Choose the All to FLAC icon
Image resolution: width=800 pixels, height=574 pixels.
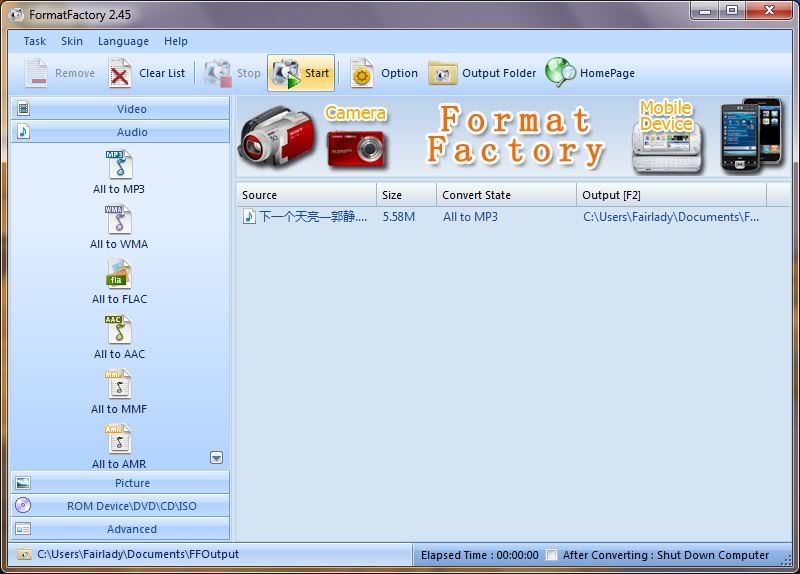coord(119,275)
